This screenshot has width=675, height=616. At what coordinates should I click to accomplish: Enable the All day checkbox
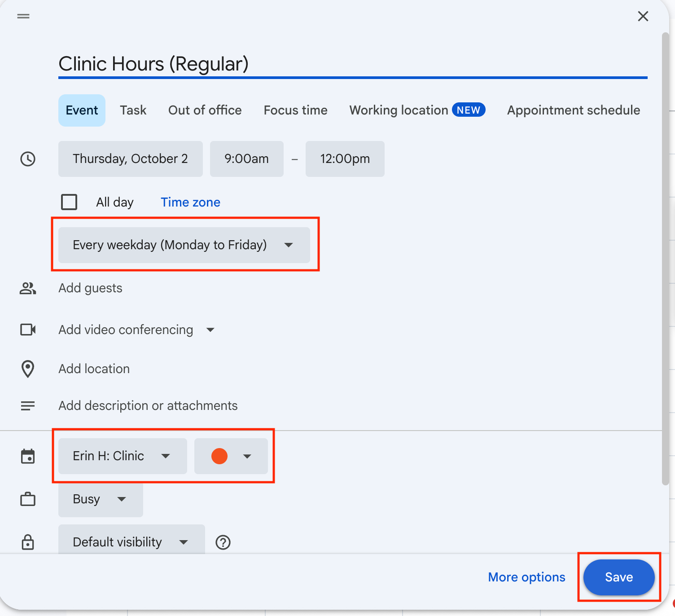pos(69,202)
